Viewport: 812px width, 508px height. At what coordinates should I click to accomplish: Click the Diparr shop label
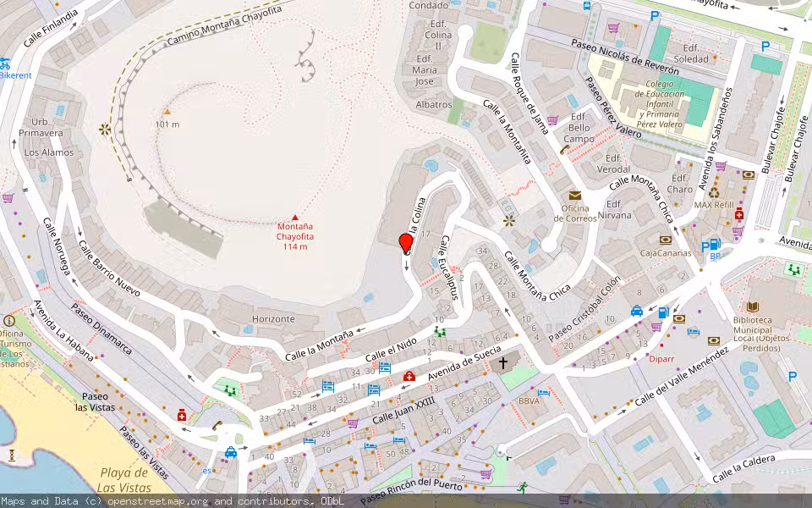661,359
